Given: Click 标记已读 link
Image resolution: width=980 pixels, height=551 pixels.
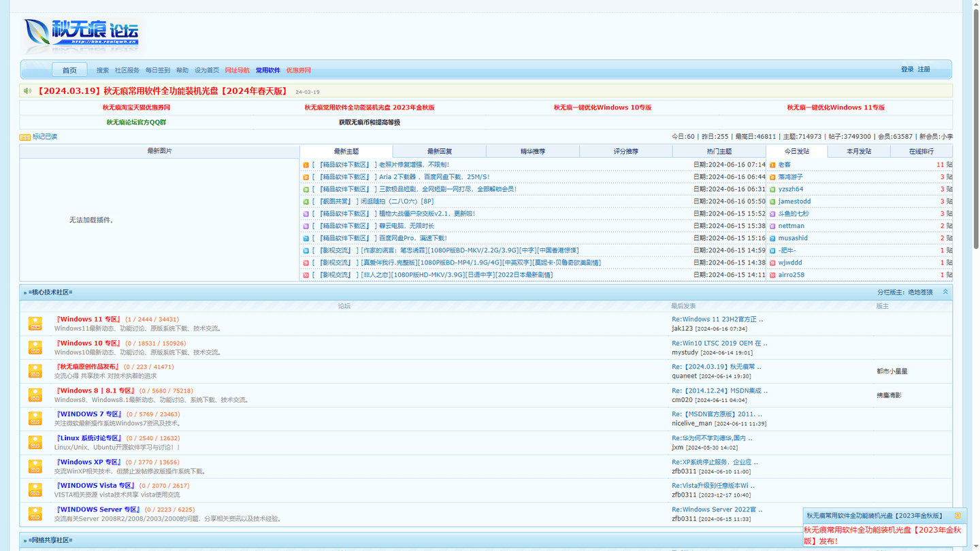Looking at the screenshot, I should pyautogui.click(x=45, y=137).
